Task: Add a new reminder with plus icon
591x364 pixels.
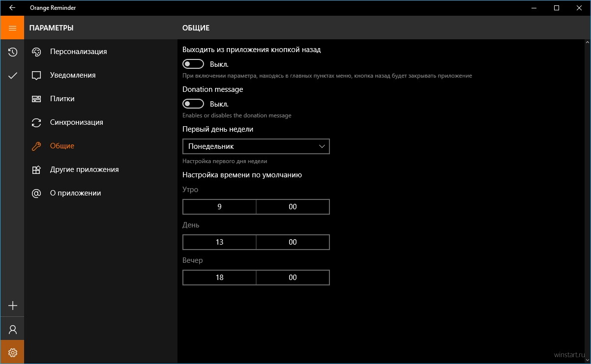Action: click(13, 306)
